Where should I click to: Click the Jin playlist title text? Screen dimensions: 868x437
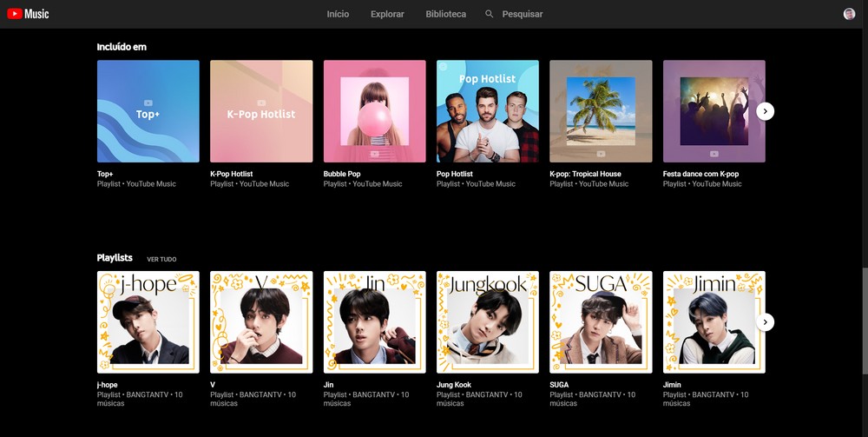[x=328, y=384]
